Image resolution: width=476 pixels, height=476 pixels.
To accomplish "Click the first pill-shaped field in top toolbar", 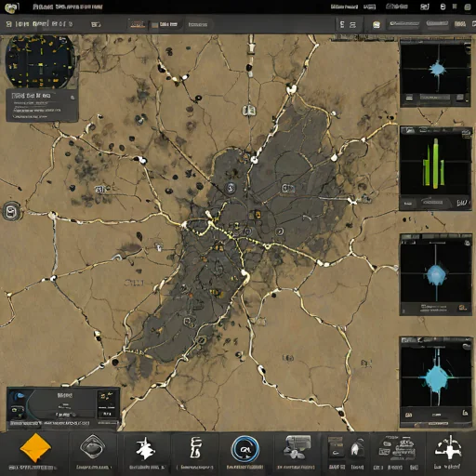I will (404, 23).
